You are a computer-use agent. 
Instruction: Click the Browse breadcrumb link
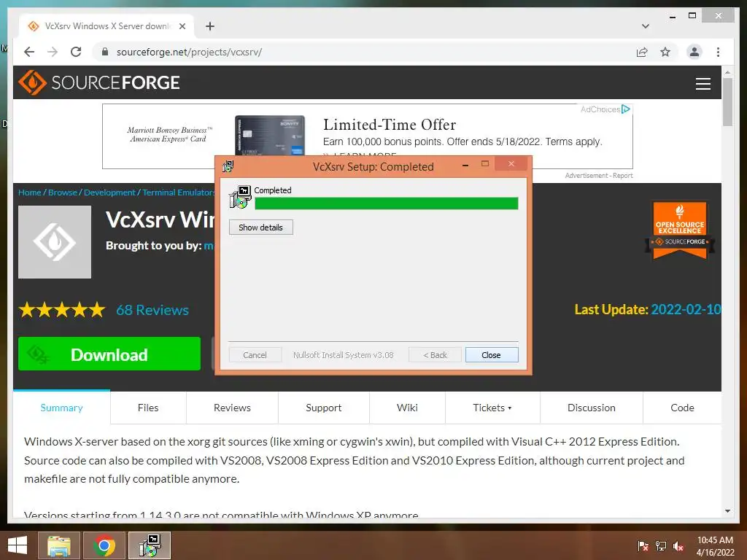[63, 192]
